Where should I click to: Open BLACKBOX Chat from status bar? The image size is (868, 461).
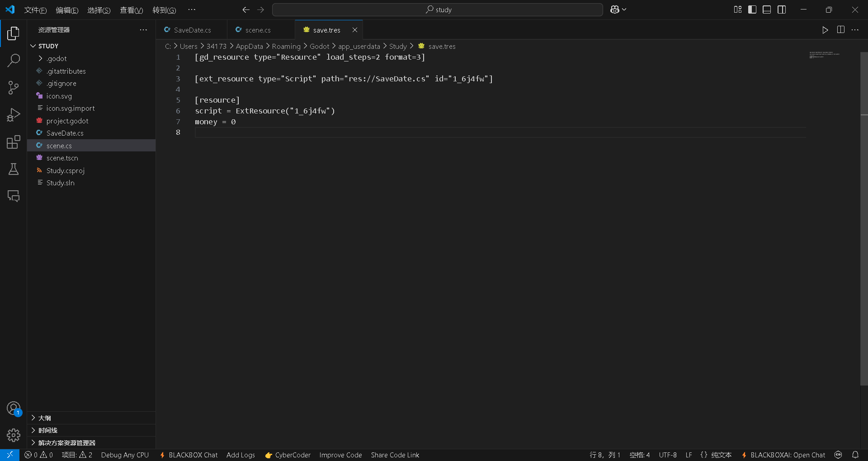coord(188,455)
